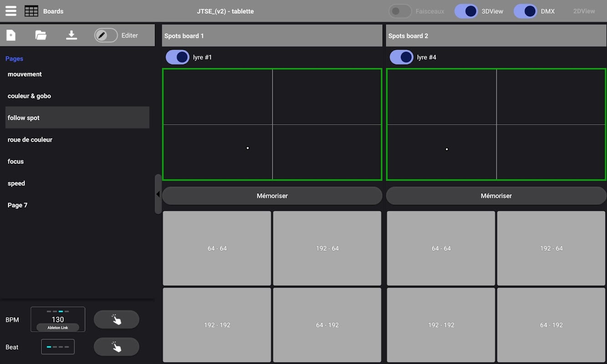Click the download/import icon
This screenshot has height=364, width=607.
[71, 35]
